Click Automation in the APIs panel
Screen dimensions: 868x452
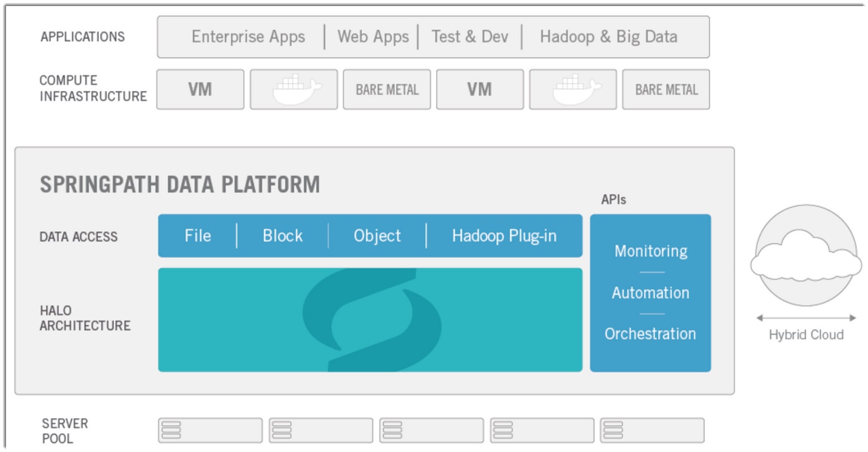650,292
